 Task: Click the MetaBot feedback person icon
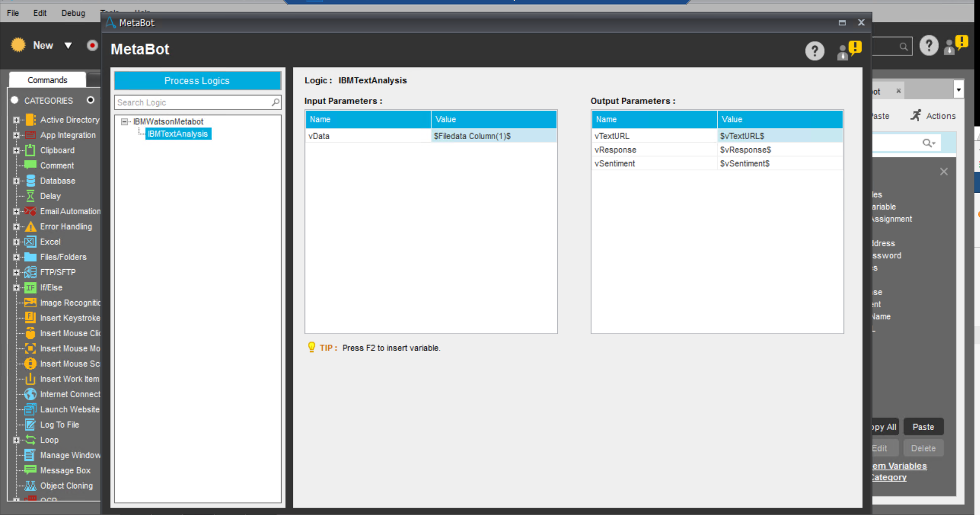coord(849,50)
